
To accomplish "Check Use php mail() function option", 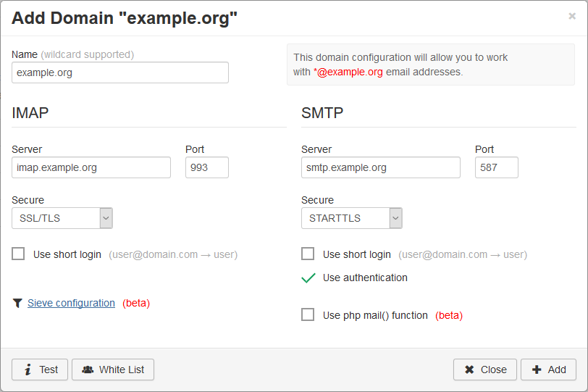I will tap(308, 314).
